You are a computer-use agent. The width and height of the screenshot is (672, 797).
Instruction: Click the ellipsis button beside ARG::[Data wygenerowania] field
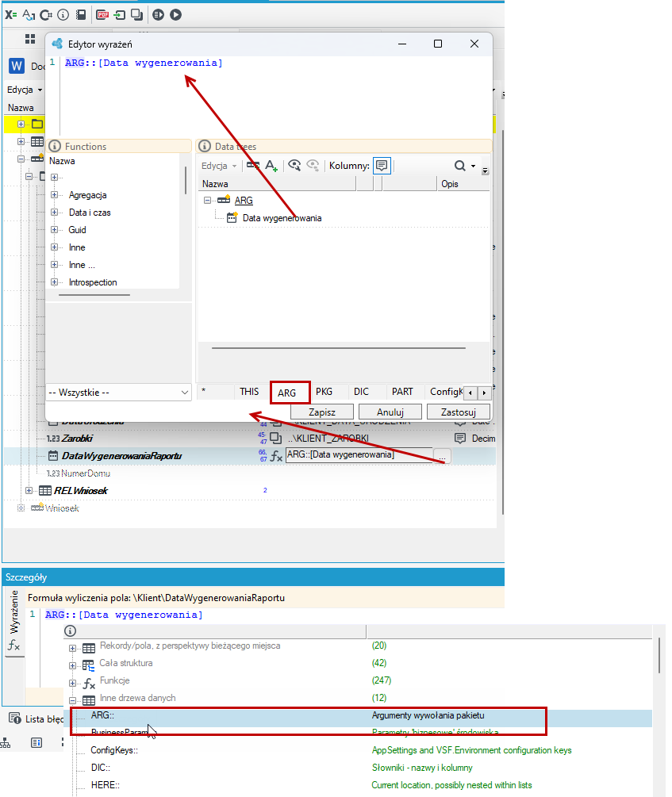443,456
